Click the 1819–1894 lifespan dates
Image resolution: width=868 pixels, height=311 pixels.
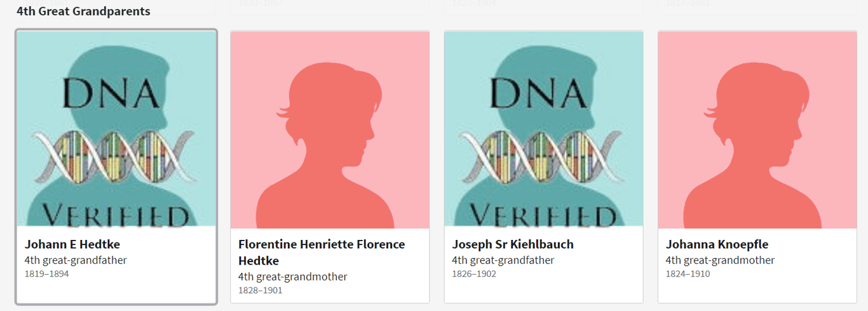pyautogui.click(x=47, y=274)
